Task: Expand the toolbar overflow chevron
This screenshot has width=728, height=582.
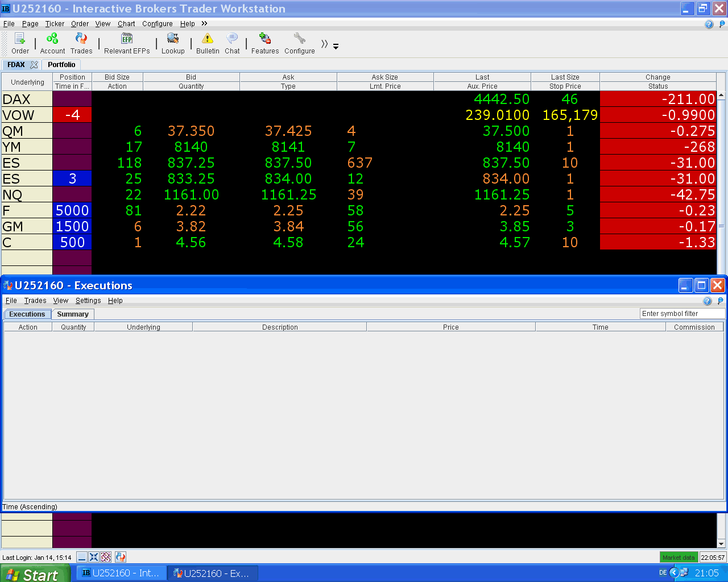Action: click(324, 44)
